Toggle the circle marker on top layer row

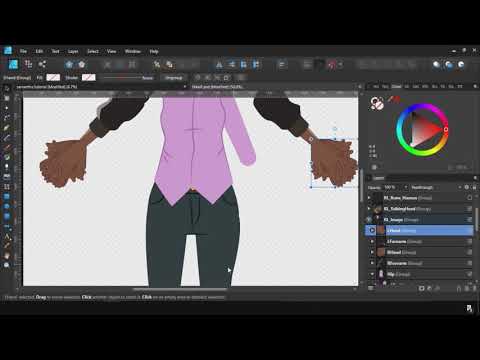click(469, 198)
